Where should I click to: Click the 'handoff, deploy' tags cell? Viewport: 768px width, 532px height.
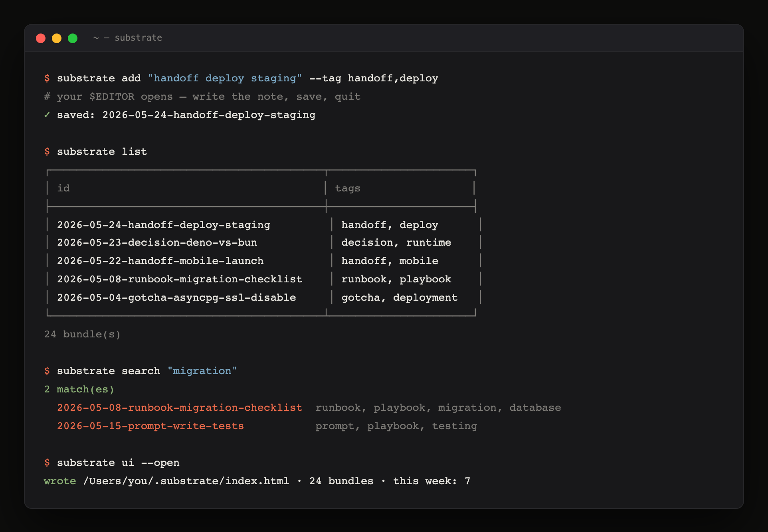pos(390,225)
